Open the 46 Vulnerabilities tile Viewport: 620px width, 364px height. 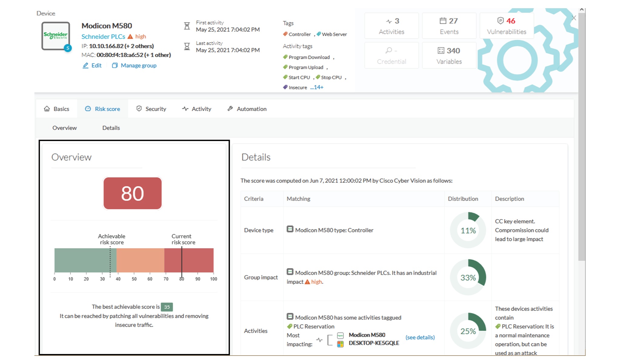click(x=506, y=26)
